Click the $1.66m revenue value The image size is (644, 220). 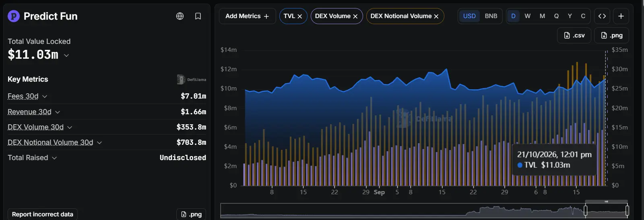coord(193,112)
